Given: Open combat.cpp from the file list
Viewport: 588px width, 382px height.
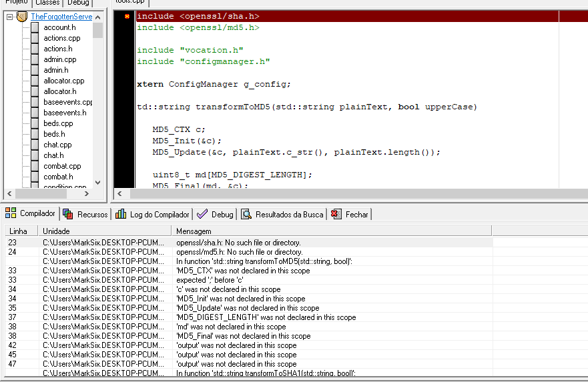Looking at the screenshot, I should (62, 166).
